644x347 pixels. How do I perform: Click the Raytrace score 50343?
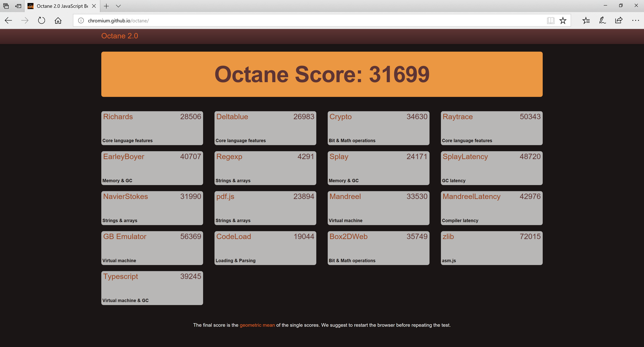click(530, 117)
